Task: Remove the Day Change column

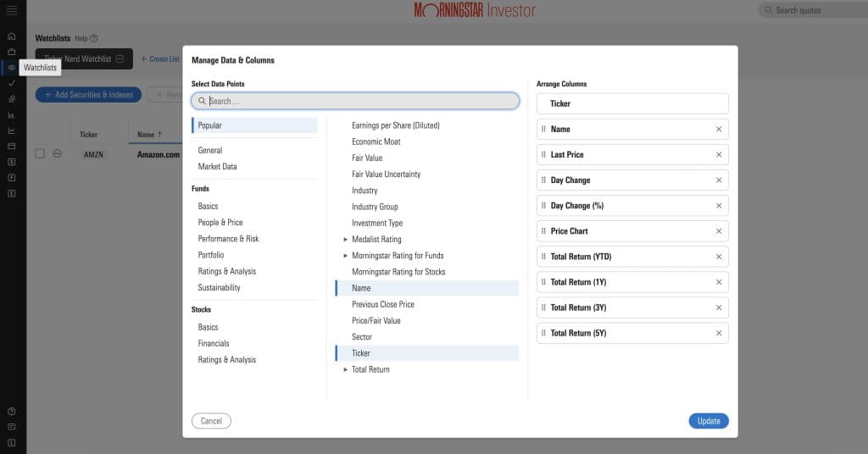Action: pos(719,180)
